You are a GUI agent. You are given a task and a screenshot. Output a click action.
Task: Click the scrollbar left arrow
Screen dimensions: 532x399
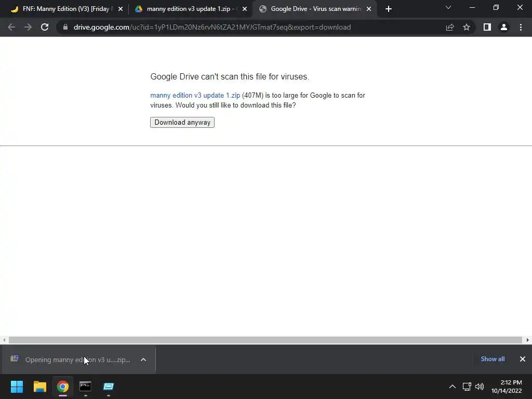4,340
